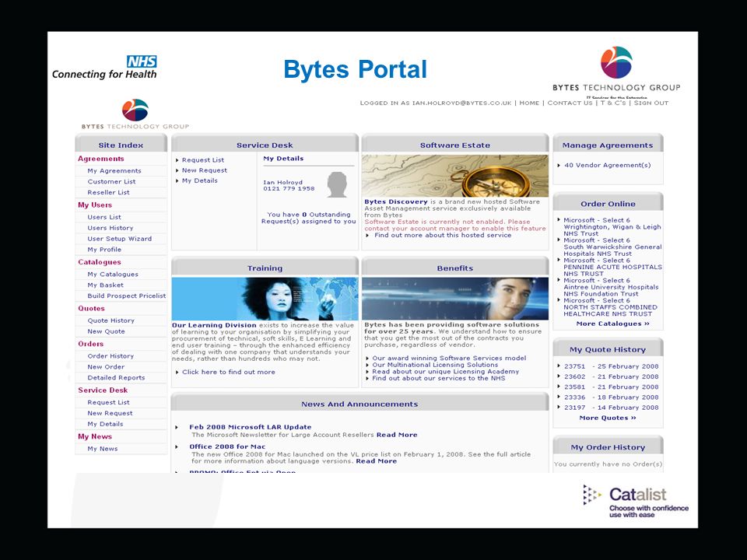Viewport: 747px width, 560px height.
Task: Open My Details under Site Index Service Desk
Action: pyautogui.click(x=105, y=424)
